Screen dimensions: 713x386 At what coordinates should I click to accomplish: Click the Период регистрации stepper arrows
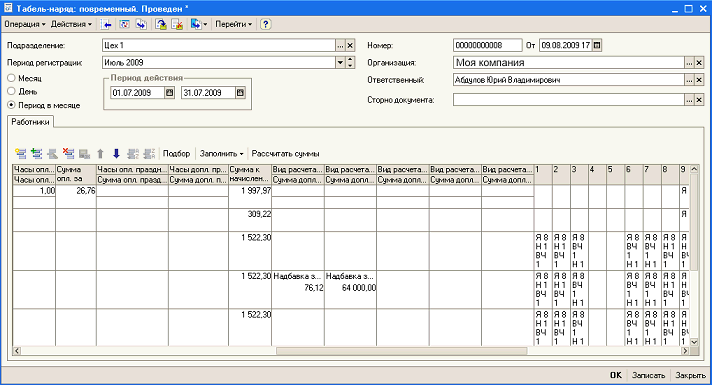350,63
